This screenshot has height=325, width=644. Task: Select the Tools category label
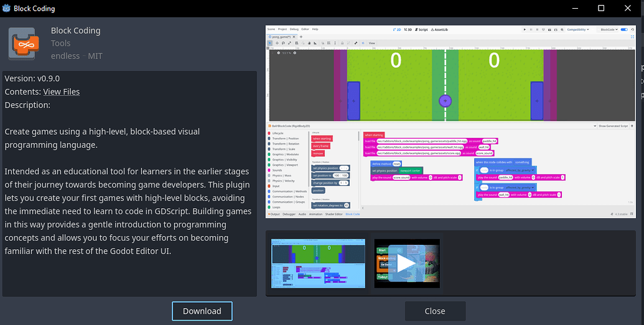[61, 43]
